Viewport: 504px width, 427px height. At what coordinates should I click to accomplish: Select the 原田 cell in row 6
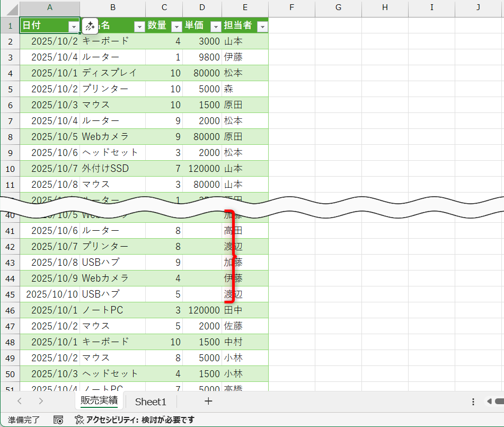[x=245, y=105]
